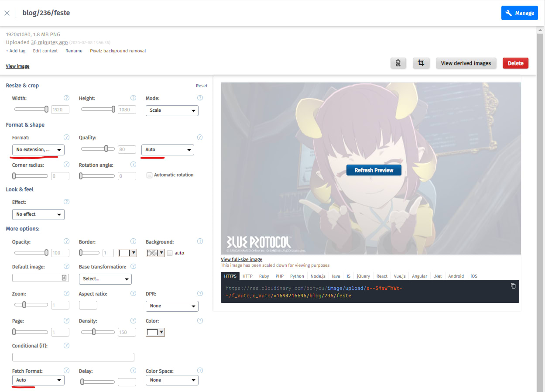
Task: Open the Border color picker dropdown
Action: (x=128, y=253)
